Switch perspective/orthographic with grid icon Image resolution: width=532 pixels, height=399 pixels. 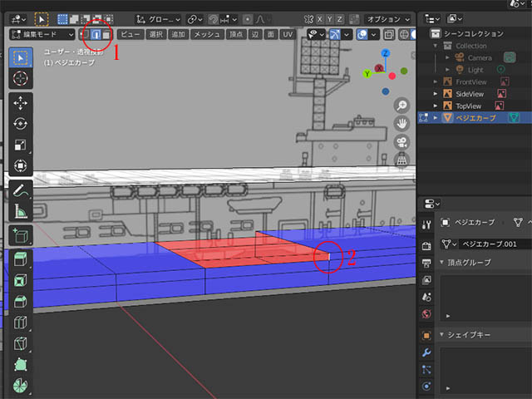pos(401,160)
